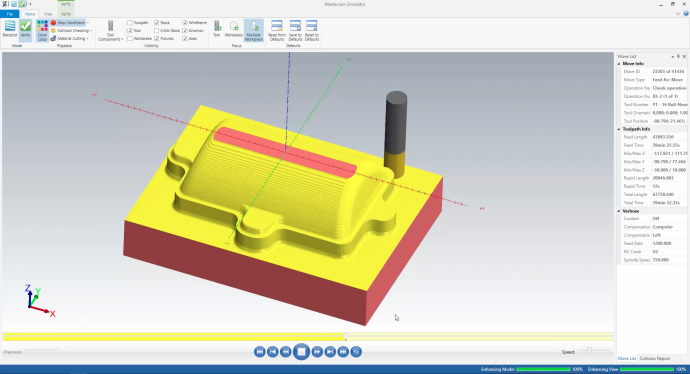Toggle the Color Loop icon

pos(42,31)
